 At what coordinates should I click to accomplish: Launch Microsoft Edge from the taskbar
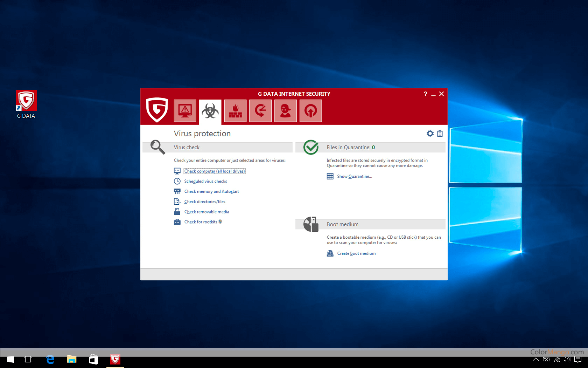coord(50,359)
